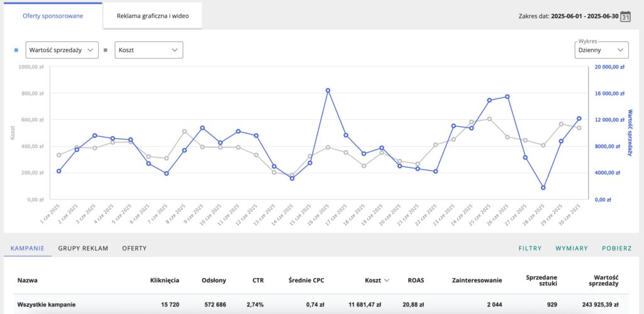Switch to Reklama graficzna i wideo tab
Image resolution: width=644 pixels, height=314 pixels.
pos(152,16)
